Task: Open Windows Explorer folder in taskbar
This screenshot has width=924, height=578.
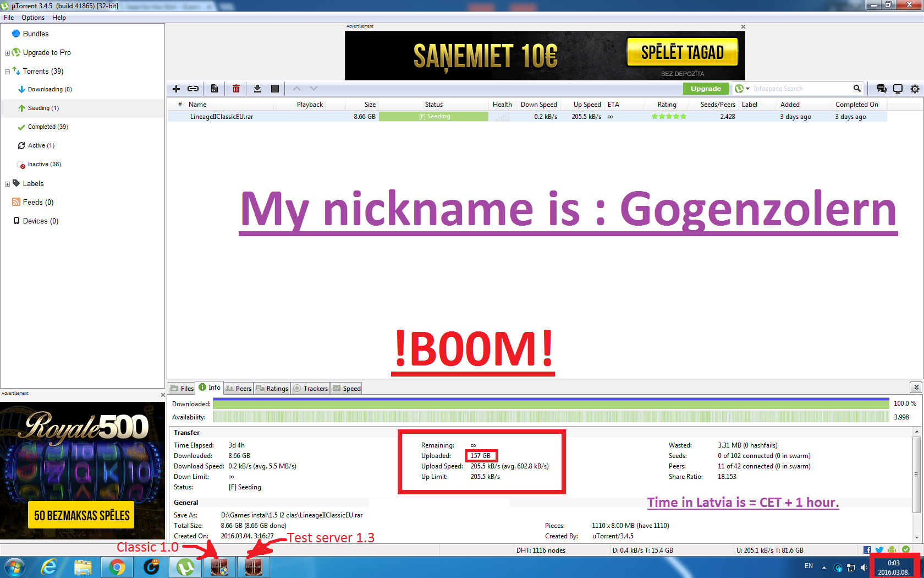Action: 83,567
